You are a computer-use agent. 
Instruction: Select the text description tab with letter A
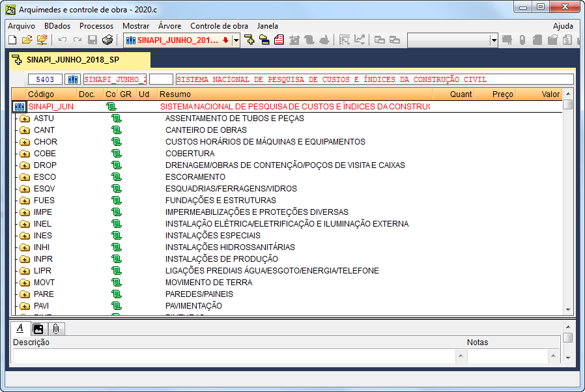pos(20,329)
